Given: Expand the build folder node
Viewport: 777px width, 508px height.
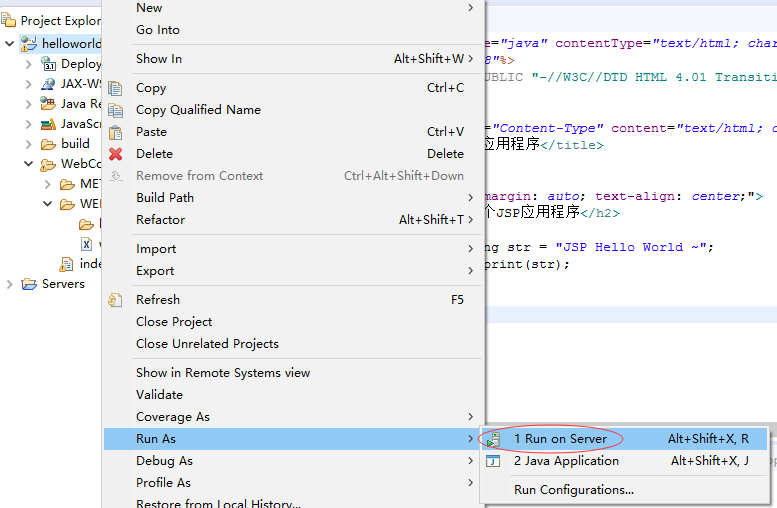Looking at the screenshot, I should (x=29, y=144).
